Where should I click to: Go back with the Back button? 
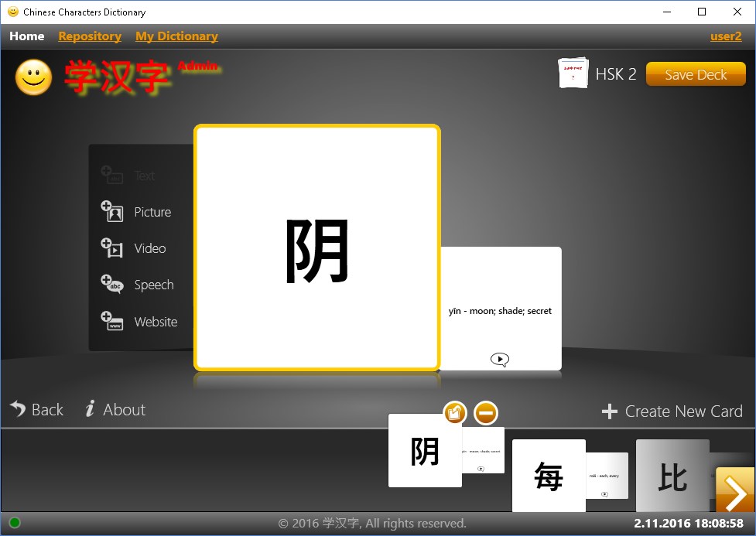36,409
